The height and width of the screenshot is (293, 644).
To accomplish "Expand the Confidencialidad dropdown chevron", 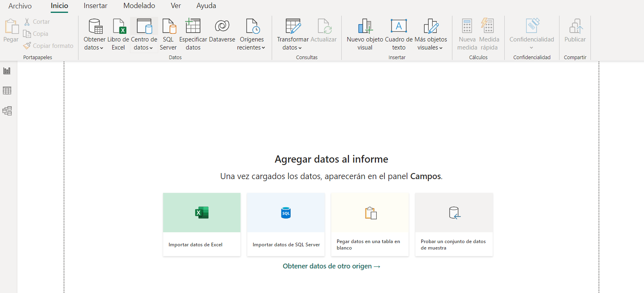I will pyautogui.click(x=531, y=48).
